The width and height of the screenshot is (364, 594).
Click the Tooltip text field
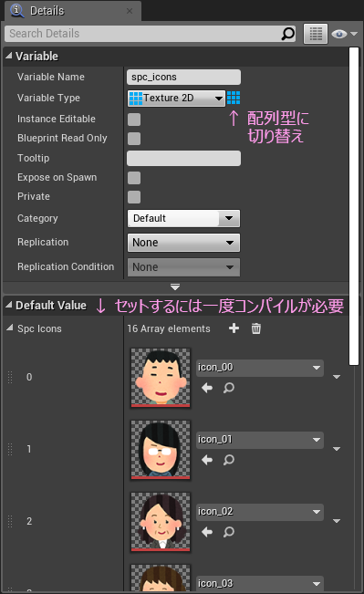pos(183,159)
